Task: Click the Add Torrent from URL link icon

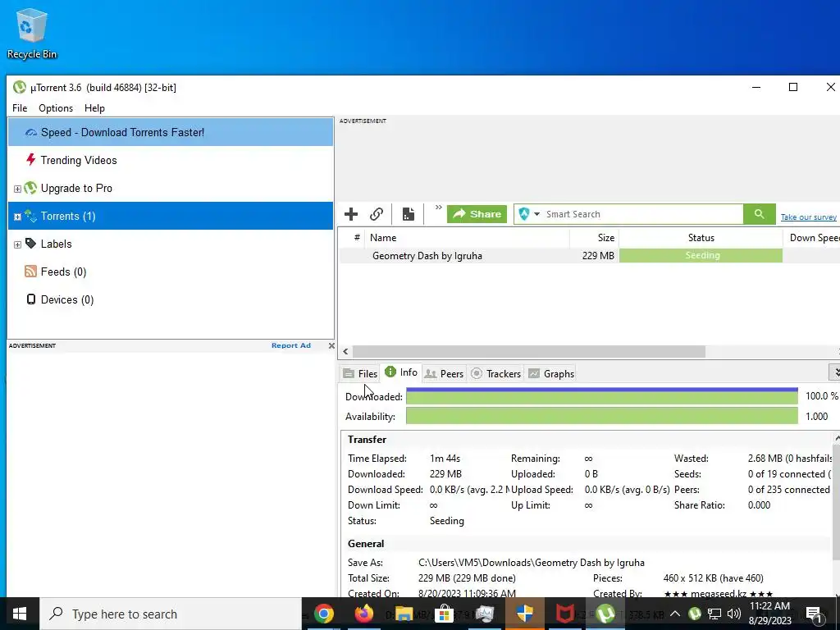Action: (x=377, y=214)
